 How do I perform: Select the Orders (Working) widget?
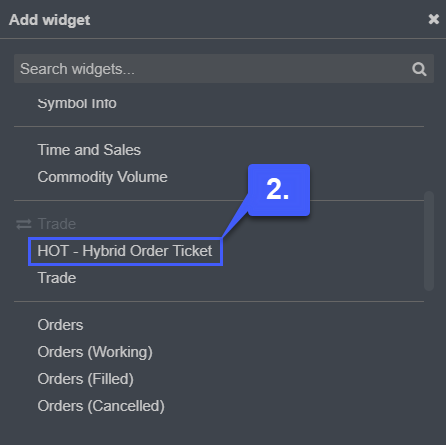95,352
